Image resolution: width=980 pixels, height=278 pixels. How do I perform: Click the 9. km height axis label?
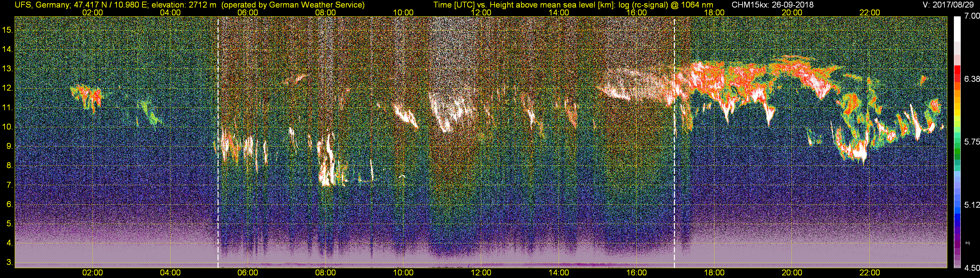(x=9, y=146)
